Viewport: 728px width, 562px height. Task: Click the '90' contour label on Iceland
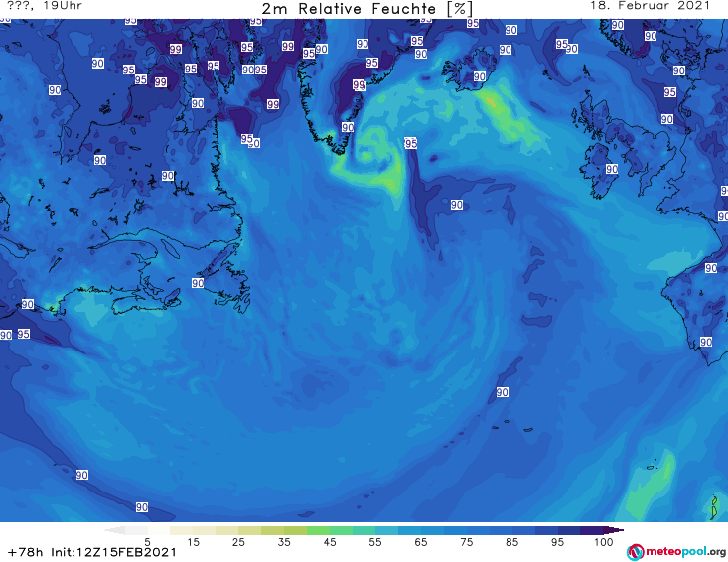click(x=479, y=76)
